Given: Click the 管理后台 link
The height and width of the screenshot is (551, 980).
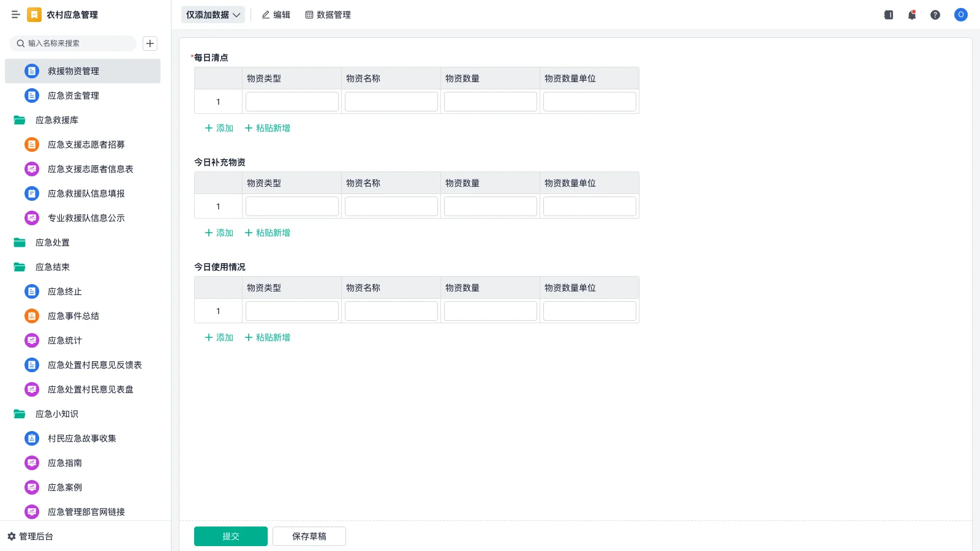Looking at the screenshot, I should (x=31, y=536).
